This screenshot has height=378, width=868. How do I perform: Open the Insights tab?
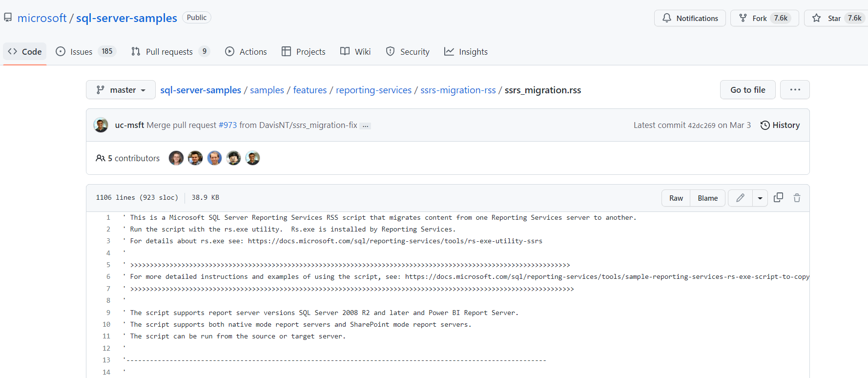pyautogui.click(x=466, y=52)
